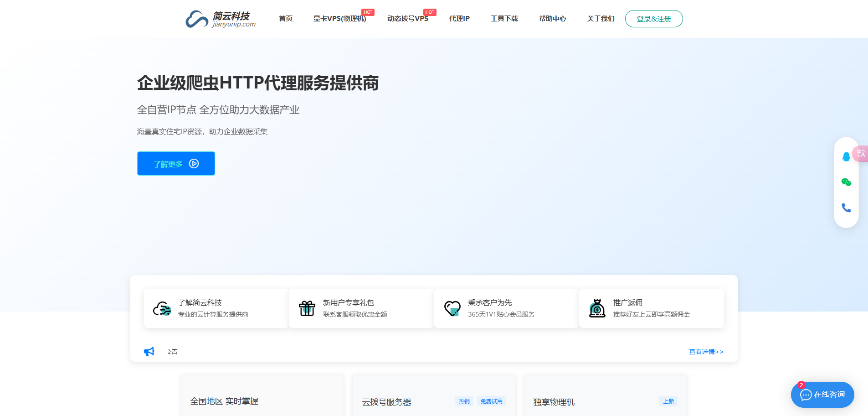868x416 pixels.
Task: Open the 帮助中心 section
Action: (x=552, y=19)
